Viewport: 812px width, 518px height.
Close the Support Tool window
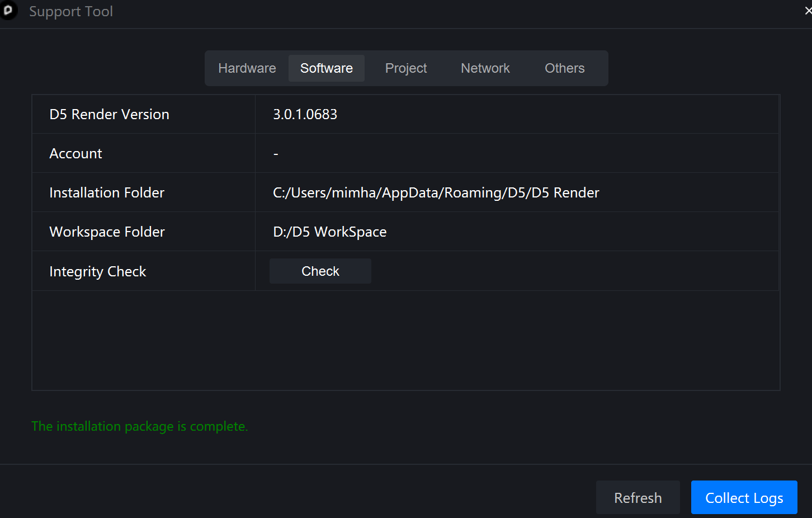807,11
